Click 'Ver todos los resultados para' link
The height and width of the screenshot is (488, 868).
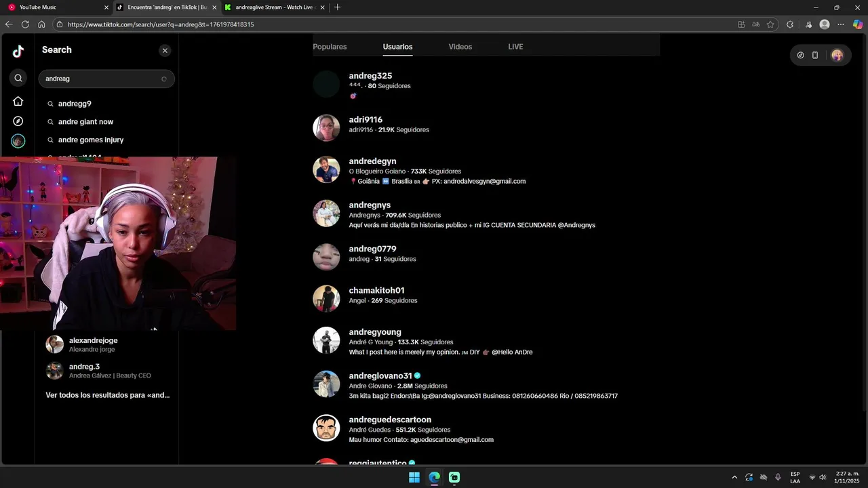pos(108,395)
